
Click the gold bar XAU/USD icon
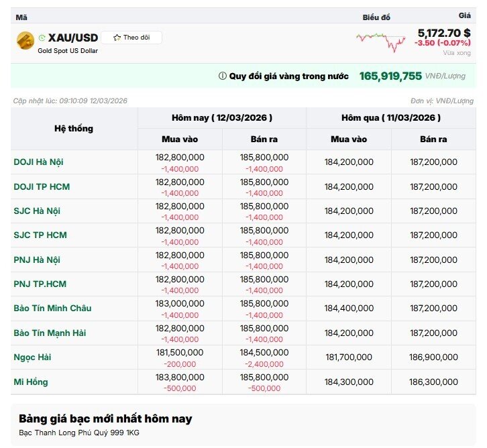[x=25, y=40]
